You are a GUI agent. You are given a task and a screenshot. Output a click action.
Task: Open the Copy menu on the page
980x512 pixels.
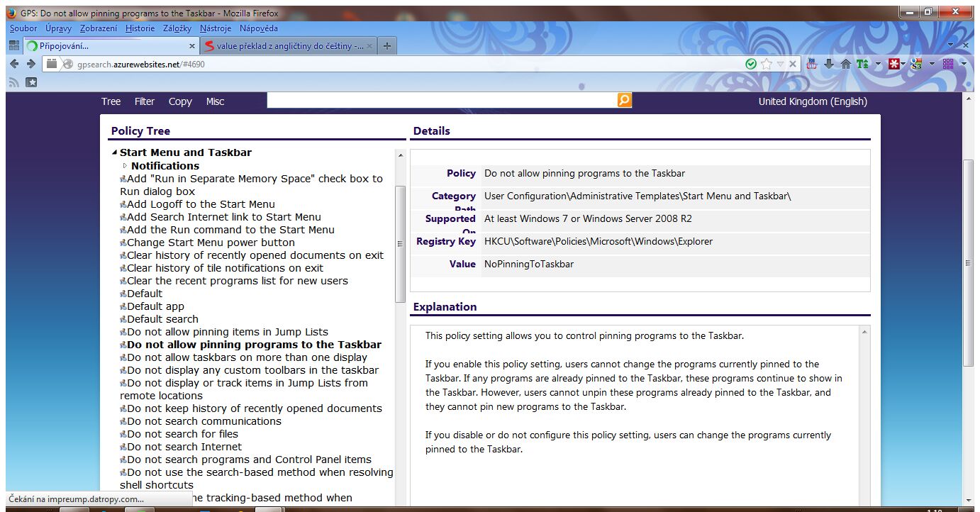(x=180, y=101)
